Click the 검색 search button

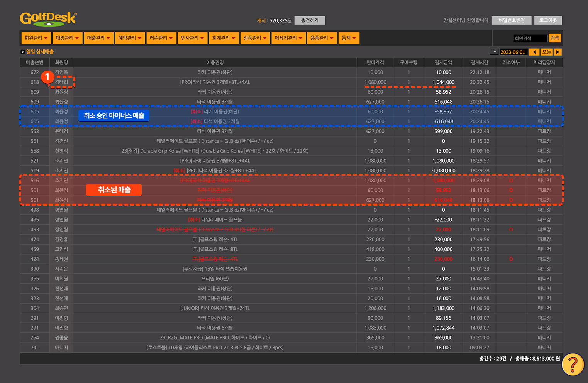(555, 38)
